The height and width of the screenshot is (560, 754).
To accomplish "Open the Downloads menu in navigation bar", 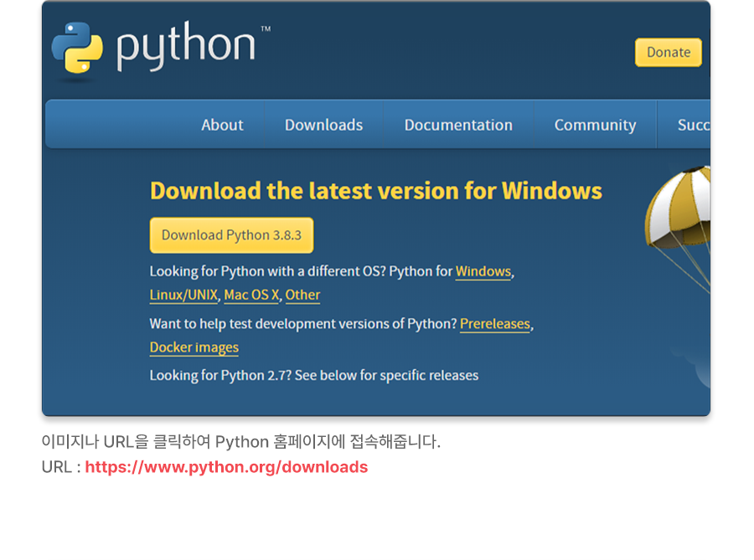I will [x=323, y=125].
